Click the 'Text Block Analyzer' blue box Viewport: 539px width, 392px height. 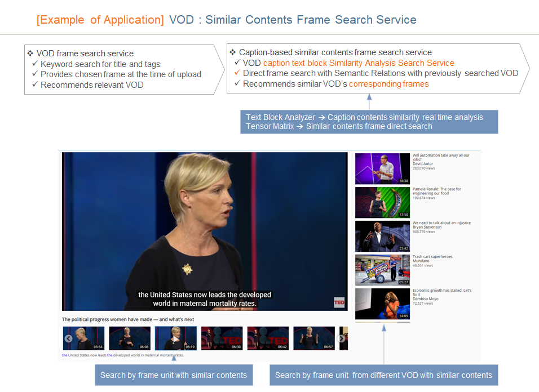pyautogui.click(x=369, y=122)
